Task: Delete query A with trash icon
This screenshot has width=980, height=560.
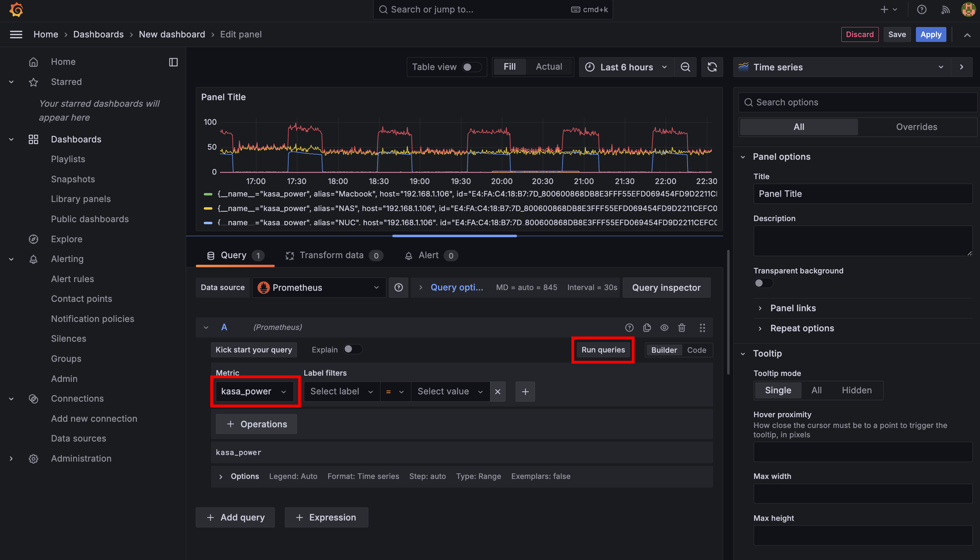Action: click(x=682, y=327)
